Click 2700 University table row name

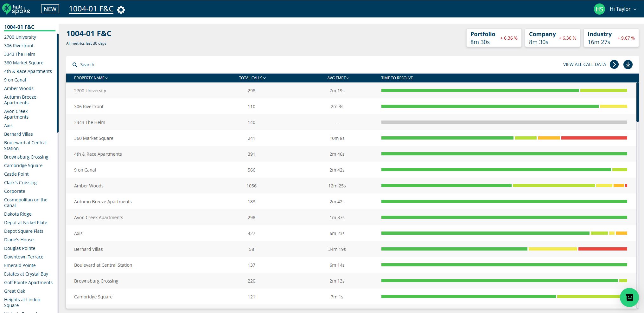click(90, 91)
